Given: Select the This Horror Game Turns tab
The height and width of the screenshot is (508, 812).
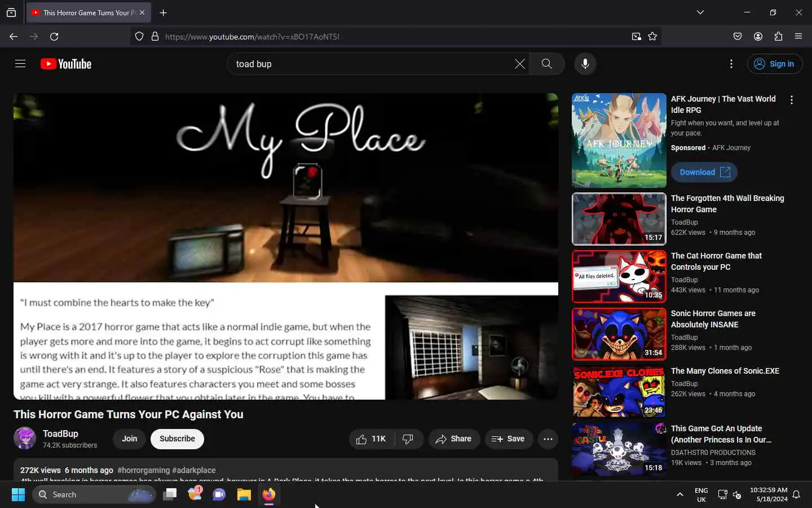Looking at the screenshot, I should [89, 12].
